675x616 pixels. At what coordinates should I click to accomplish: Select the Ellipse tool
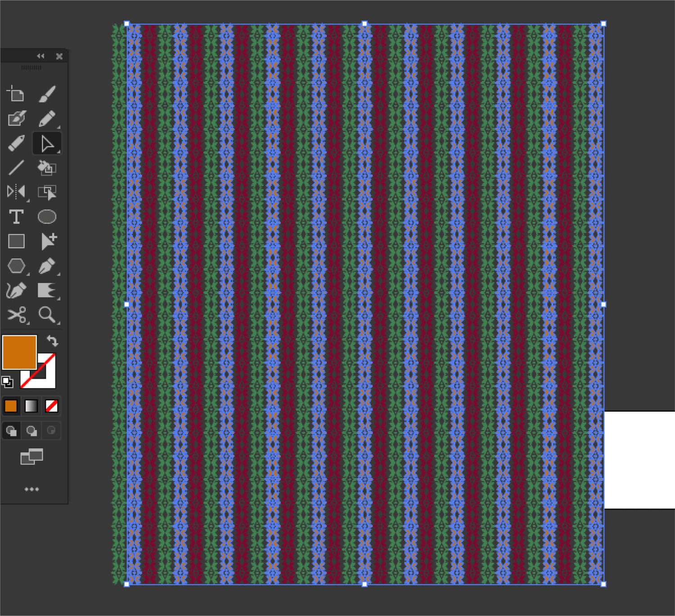click(47, 217)
